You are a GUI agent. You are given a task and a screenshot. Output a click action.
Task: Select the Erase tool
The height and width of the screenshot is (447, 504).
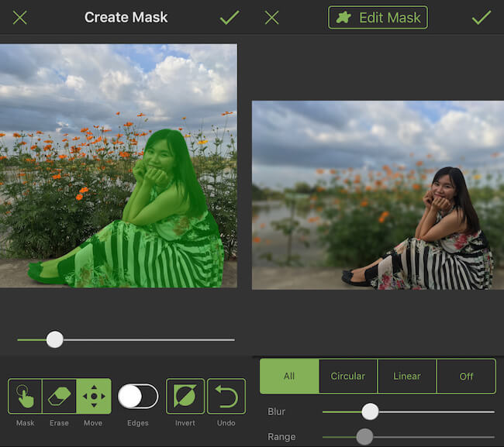tap(59, 397)
